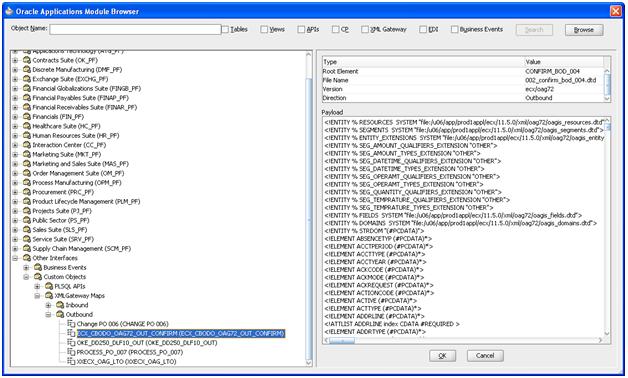Click the Payload vertical scrollbar

tap(607, 226)
